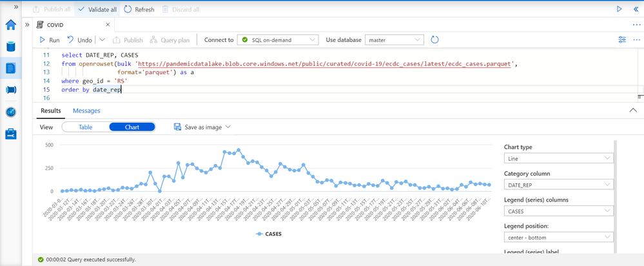
Task: Open the Chart type Line dropdown
Action: [x=558, y=158]
